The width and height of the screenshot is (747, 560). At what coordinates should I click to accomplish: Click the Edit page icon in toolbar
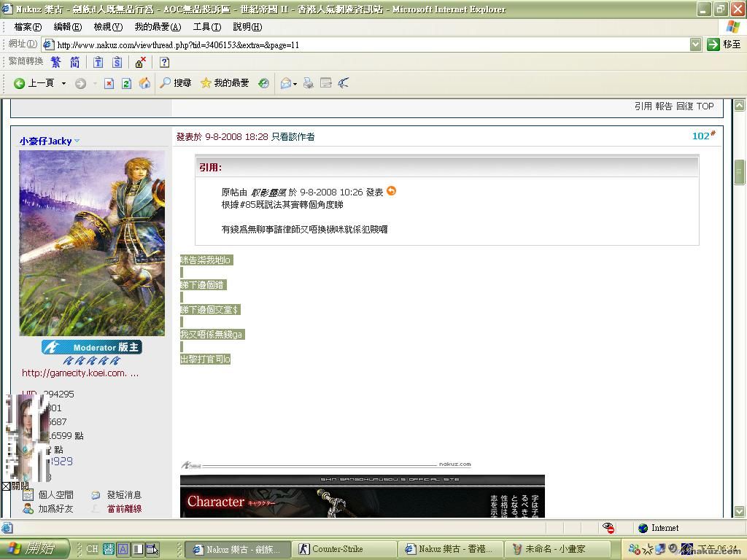(326, 83)
